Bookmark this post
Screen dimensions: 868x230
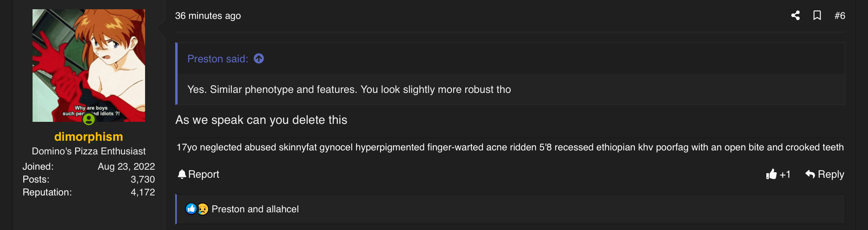coord(817,15)
